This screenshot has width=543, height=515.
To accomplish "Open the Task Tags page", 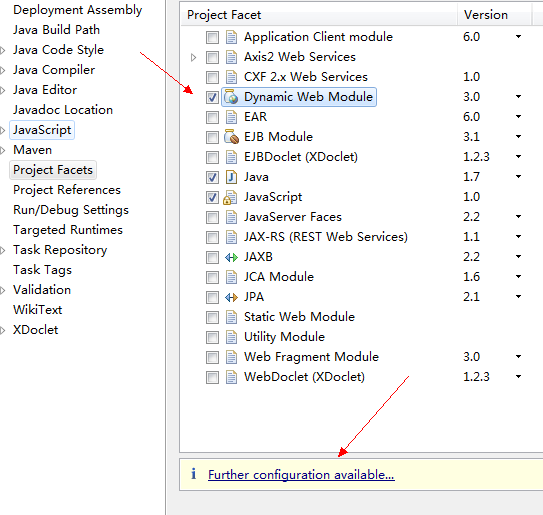I will point(42,270).
